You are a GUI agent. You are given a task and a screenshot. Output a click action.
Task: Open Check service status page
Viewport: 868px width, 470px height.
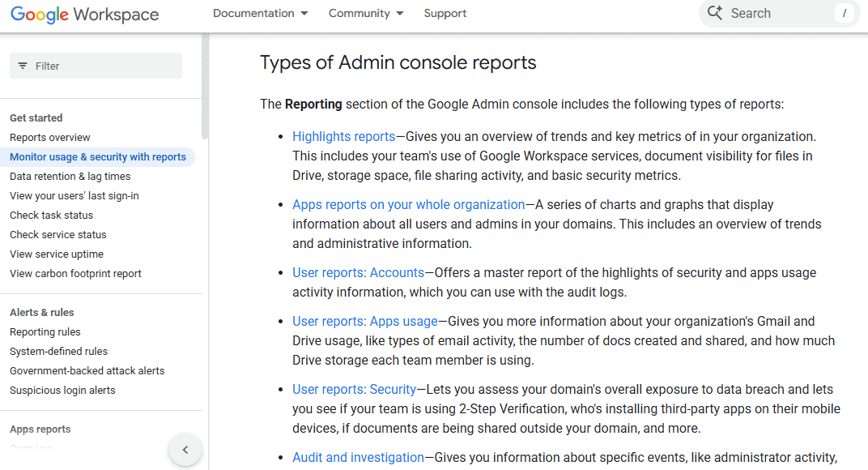[58, 234]
